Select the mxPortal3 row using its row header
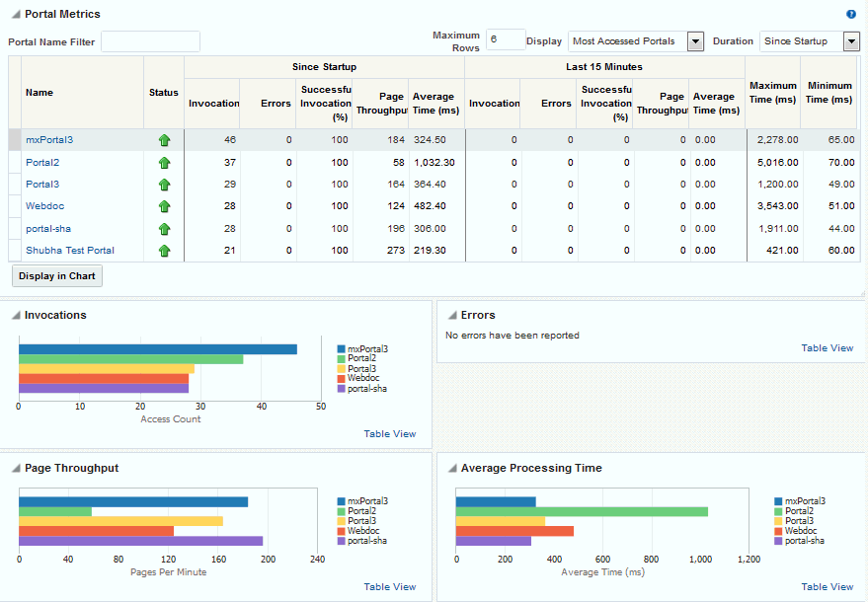 [x=15, y=140]
